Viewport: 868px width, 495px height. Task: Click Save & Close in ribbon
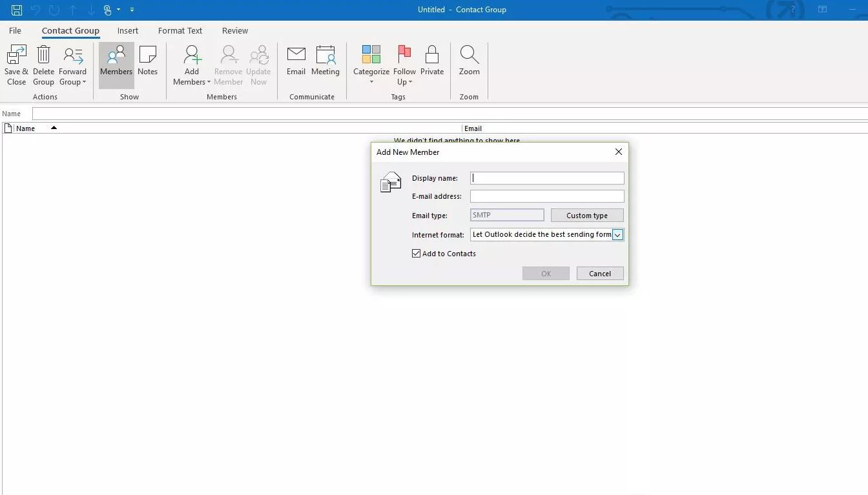[16, 65]
